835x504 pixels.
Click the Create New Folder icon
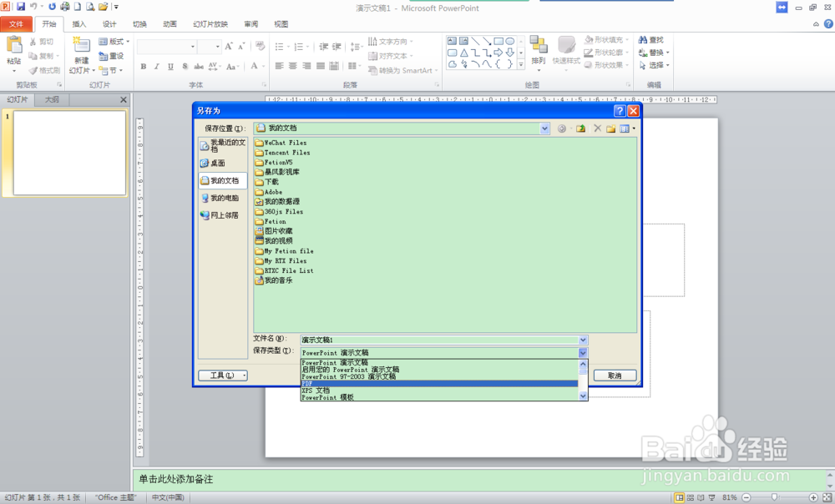[x=611, y=129]
